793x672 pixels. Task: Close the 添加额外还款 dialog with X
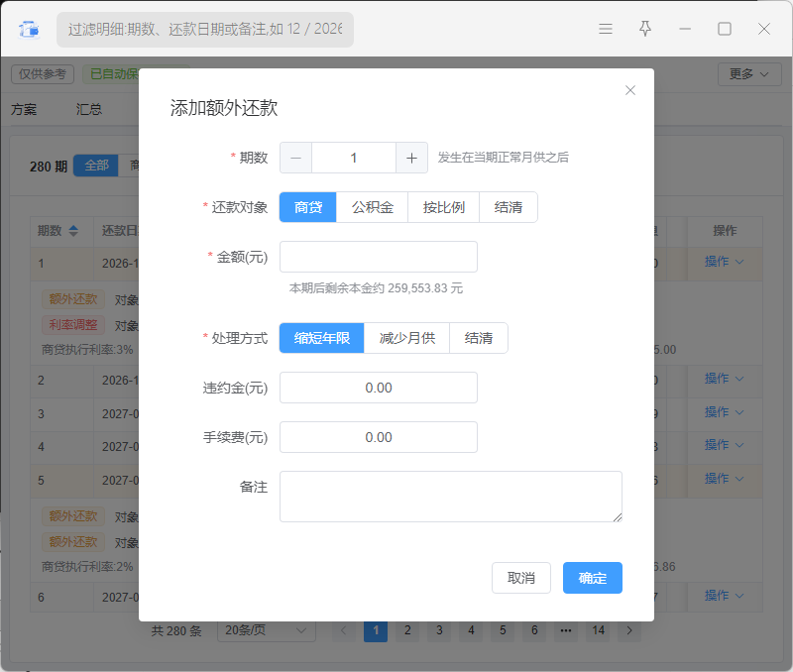pyautogui.click(x=630, y=90)
